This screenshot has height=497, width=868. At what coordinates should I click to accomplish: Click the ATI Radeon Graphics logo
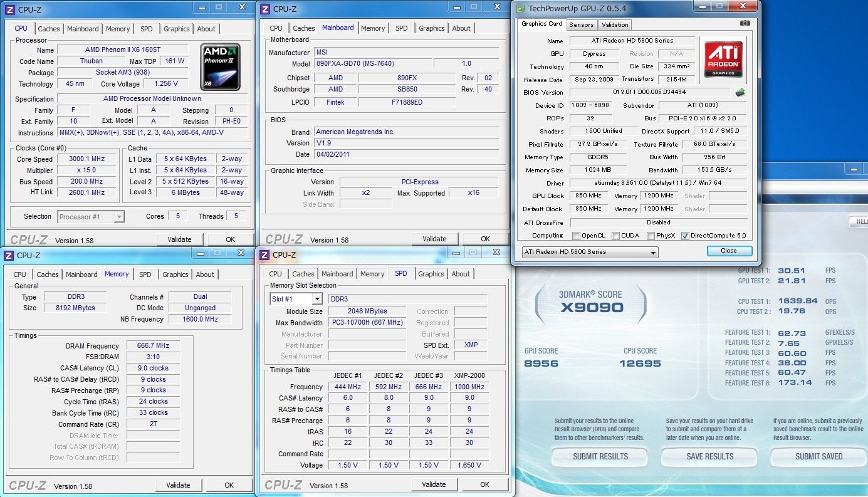(x=723, y=59)
